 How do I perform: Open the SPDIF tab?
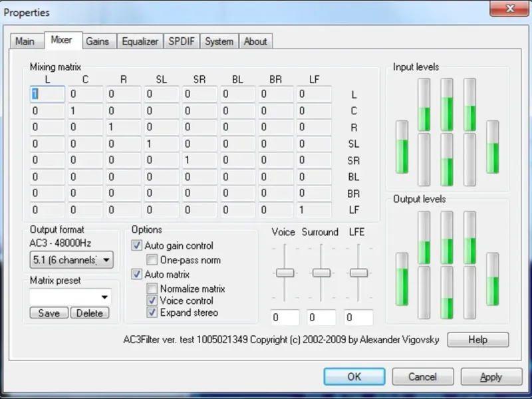[x=182, y=41]
